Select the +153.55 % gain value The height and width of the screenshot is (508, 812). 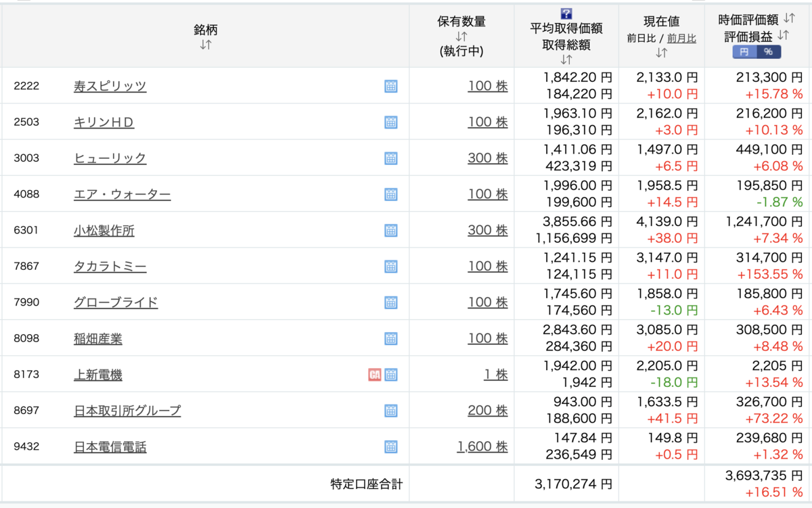(x=769, y=274)
